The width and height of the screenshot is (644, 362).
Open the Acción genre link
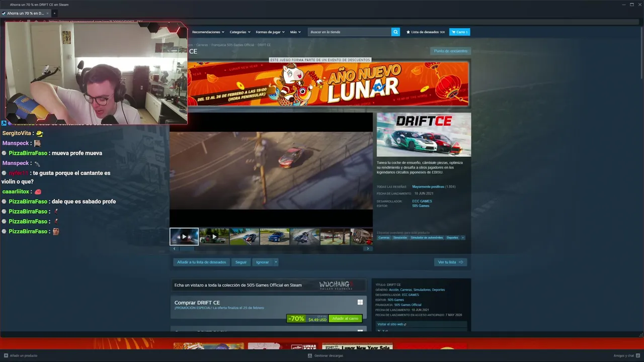click(393, 290)
